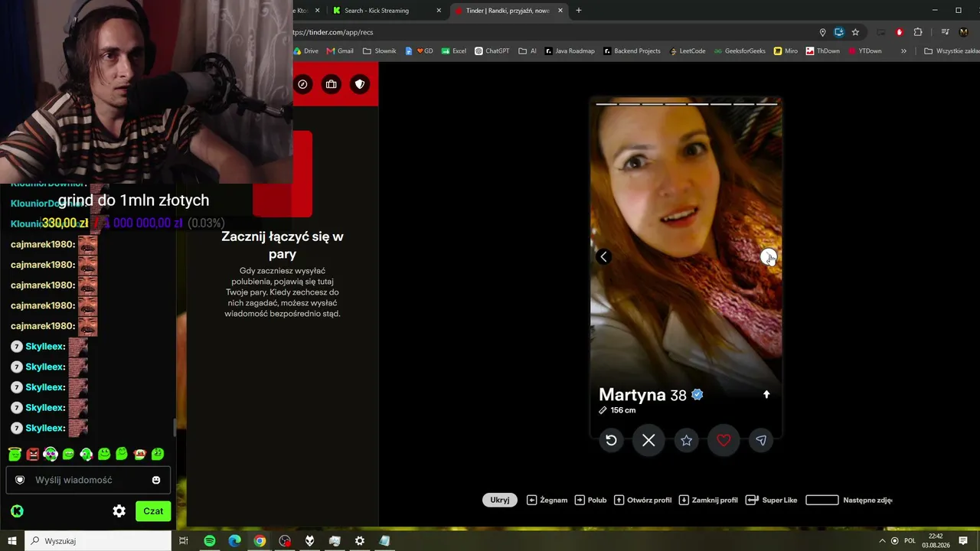Open the GeeksforGeeks bookmark
Image resolution: width=980 pixels, height=551 pixels.
(x=740, y=51)
